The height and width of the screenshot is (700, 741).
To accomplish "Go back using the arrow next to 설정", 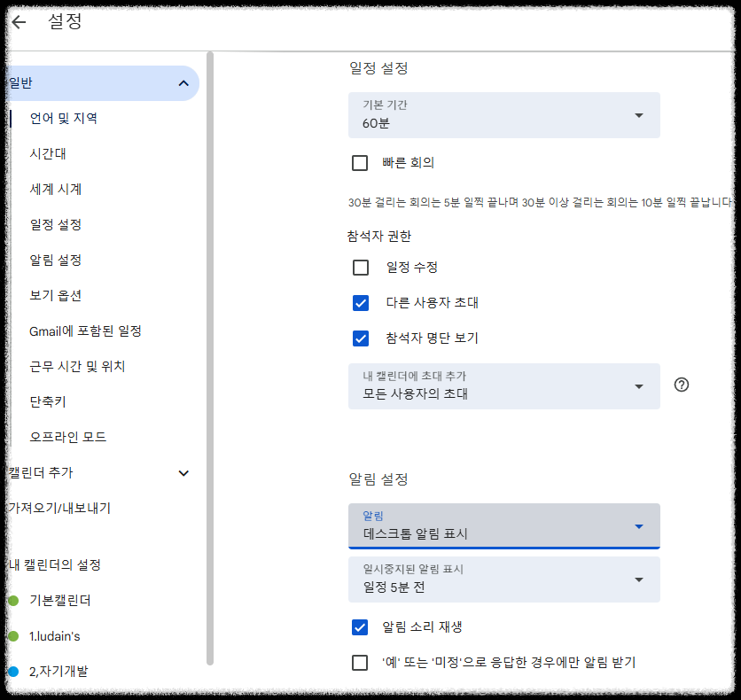I will point(19,22).
